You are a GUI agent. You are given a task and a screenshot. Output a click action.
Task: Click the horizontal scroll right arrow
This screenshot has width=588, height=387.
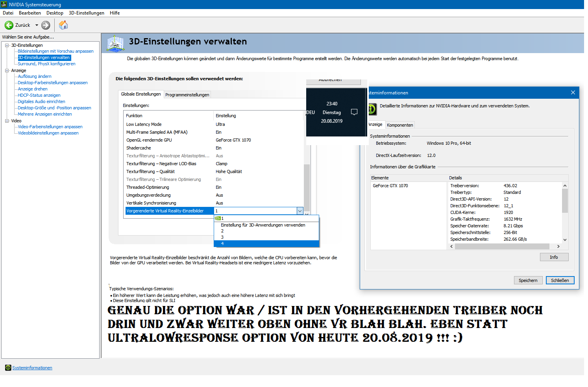point(558,246)
